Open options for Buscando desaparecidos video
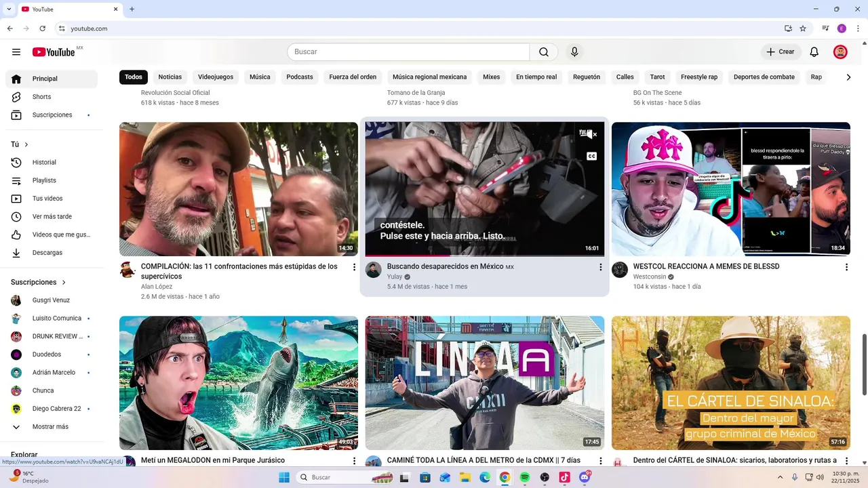The image size is (868, 488). (x=600, y=267)
